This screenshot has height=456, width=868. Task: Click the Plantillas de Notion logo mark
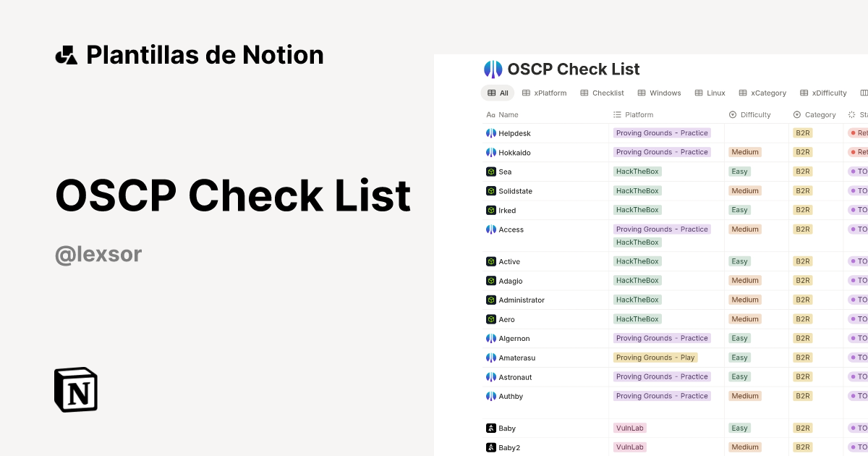click(x=67, y=54)
